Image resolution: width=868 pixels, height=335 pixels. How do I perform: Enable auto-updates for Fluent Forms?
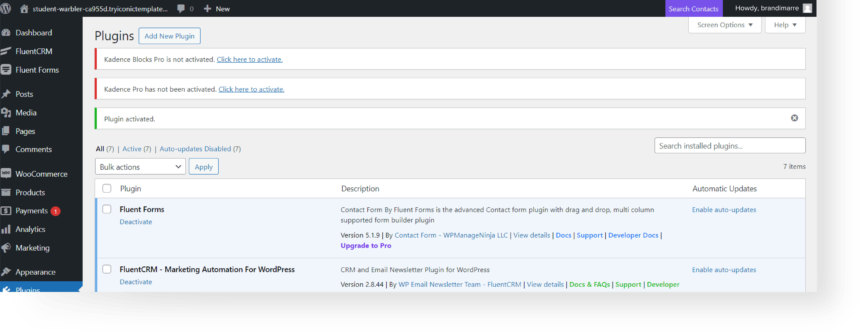[724, 210]
